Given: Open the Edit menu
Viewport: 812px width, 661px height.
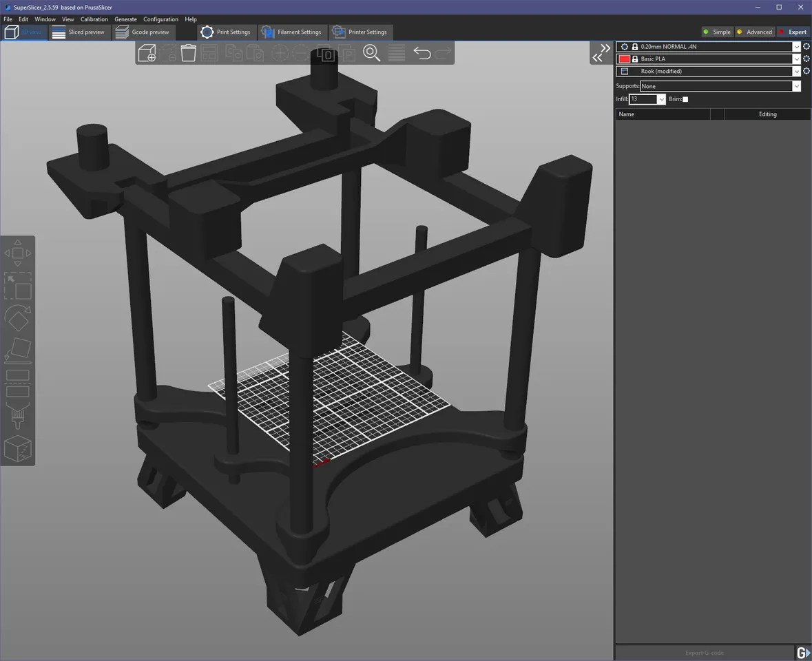Looking at the screenshot, I should pos(23,19).
